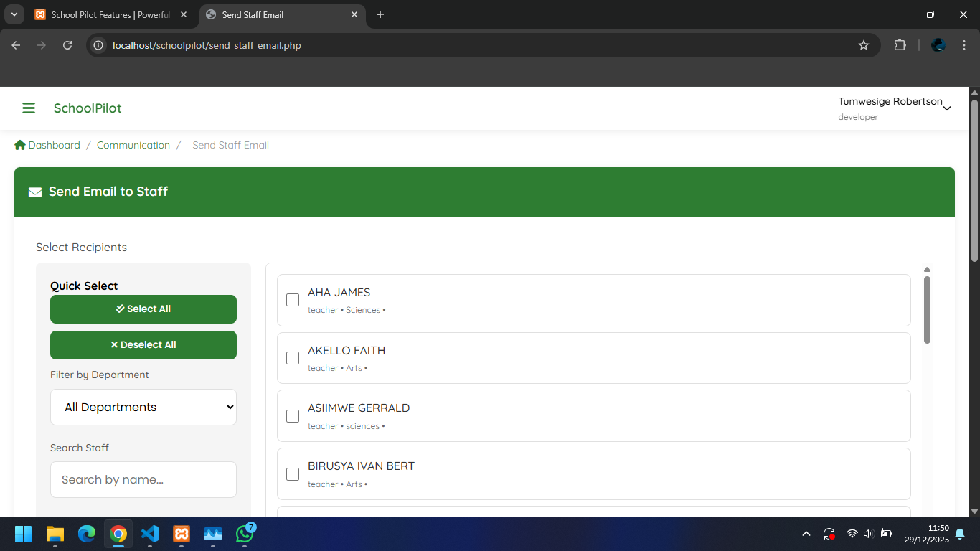This screenshot has height=551, width=980.
Task: Bookmark this page with star icon
Action: [x=864, y=45]
